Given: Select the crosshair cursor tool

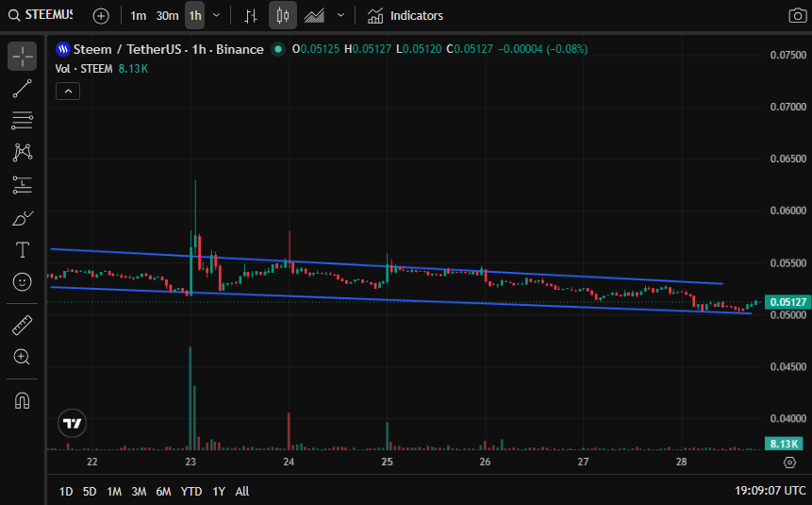Looking at the screenshot, I should 23,56.
